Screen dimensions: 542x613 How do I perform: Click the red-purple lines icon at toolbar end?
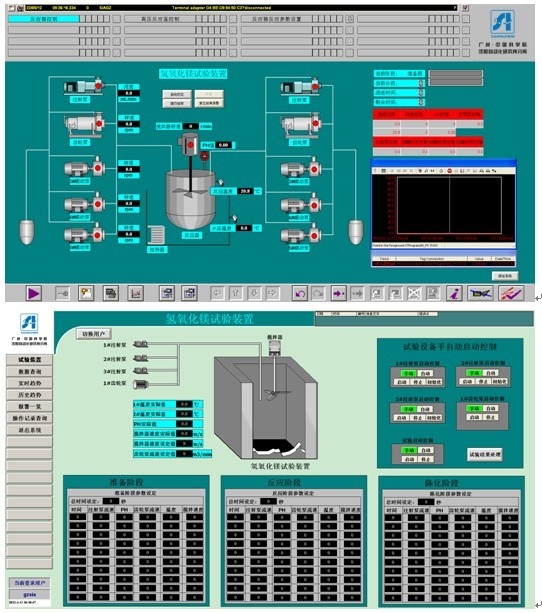(511, 293)
